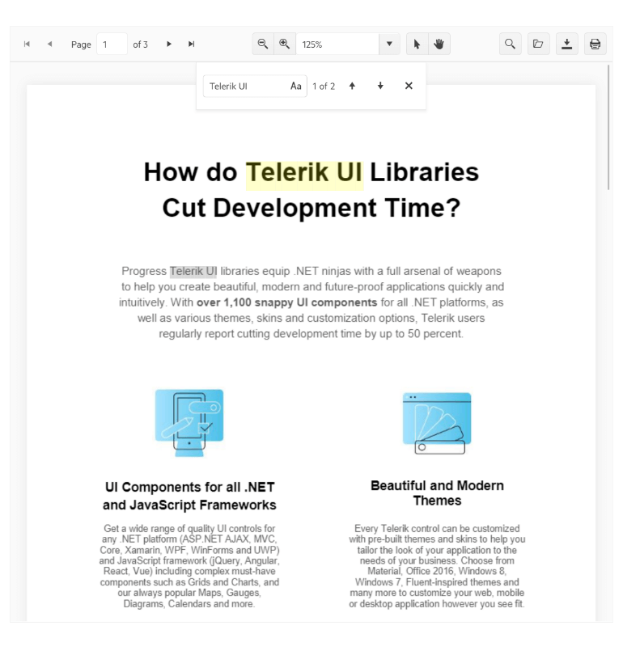This screenshot has width=623, height=672.
Task: Click the 125% zoom combo box
Action: tap(337, 44)
